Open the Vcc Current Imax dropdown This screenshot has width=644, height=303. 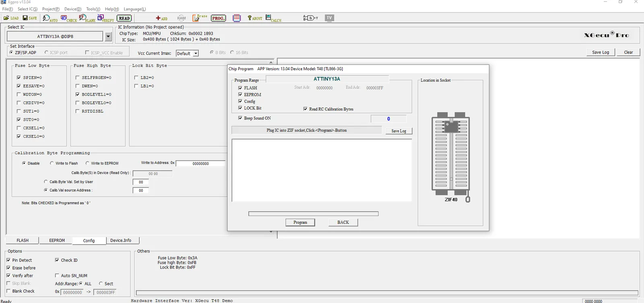coord(196,54)
